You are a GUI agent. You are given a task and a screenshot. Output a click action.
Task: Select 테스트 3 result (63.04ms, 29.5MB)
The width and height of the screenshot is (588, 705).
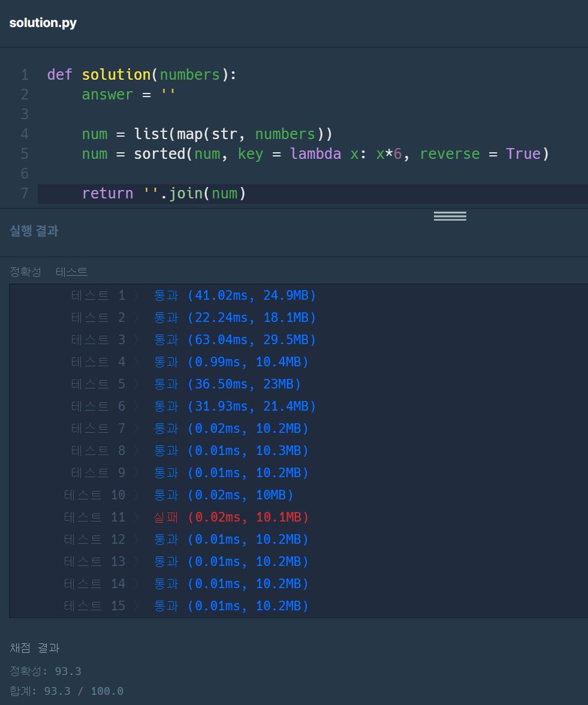pyautogui.click(x=193, y=339)
